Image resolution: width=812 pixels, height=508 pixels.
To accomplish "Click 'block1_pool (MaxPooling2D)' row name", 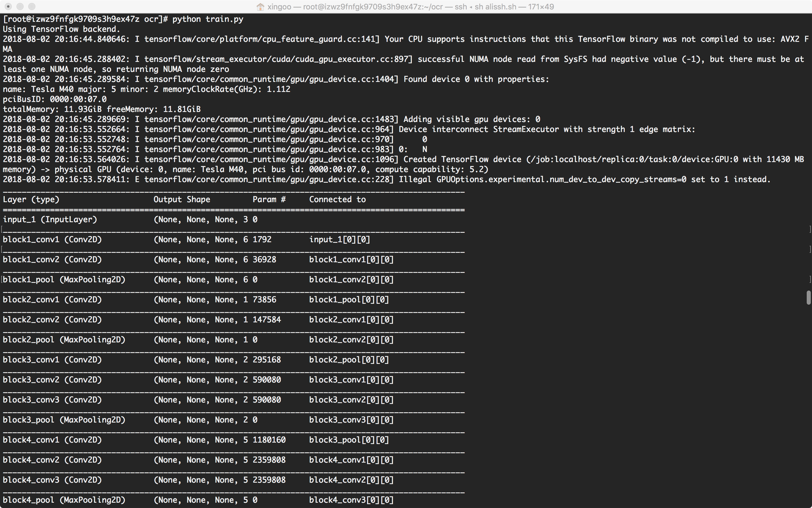I will pos(64,280).
